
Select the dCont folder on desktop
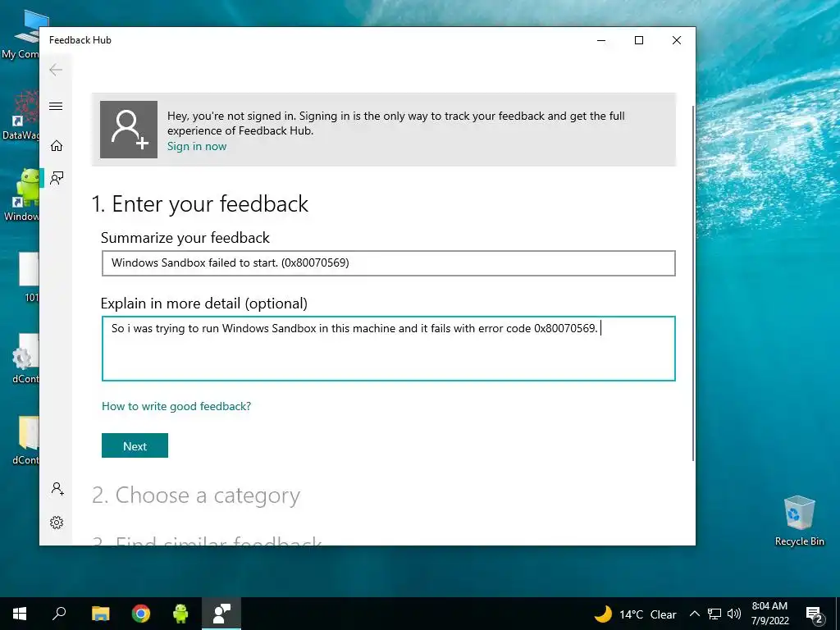25,440
